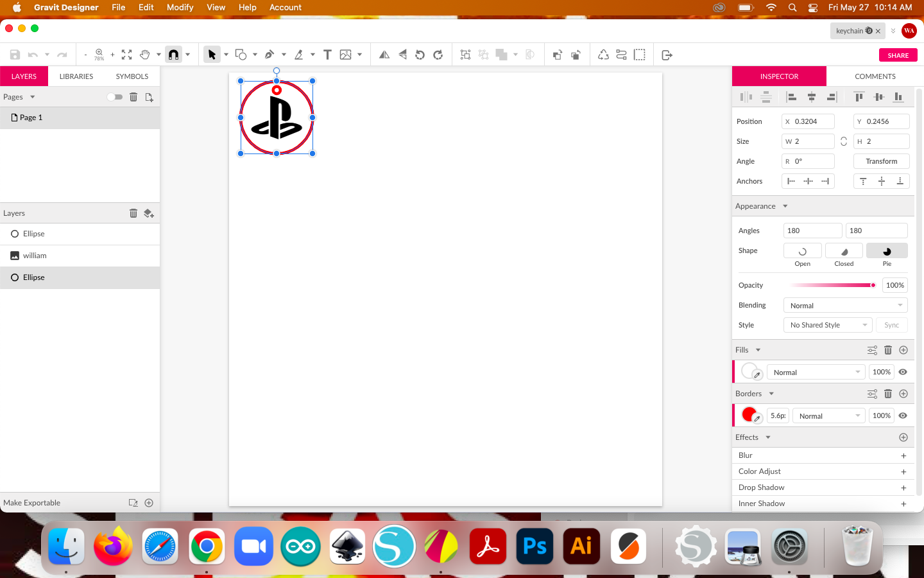Hide the border with eye icon

point(903,416)
